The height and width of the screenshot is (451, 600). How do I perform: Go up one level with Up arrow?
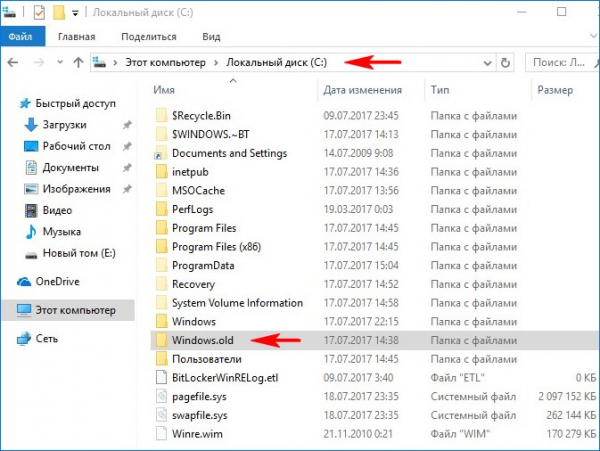[78, 62]
